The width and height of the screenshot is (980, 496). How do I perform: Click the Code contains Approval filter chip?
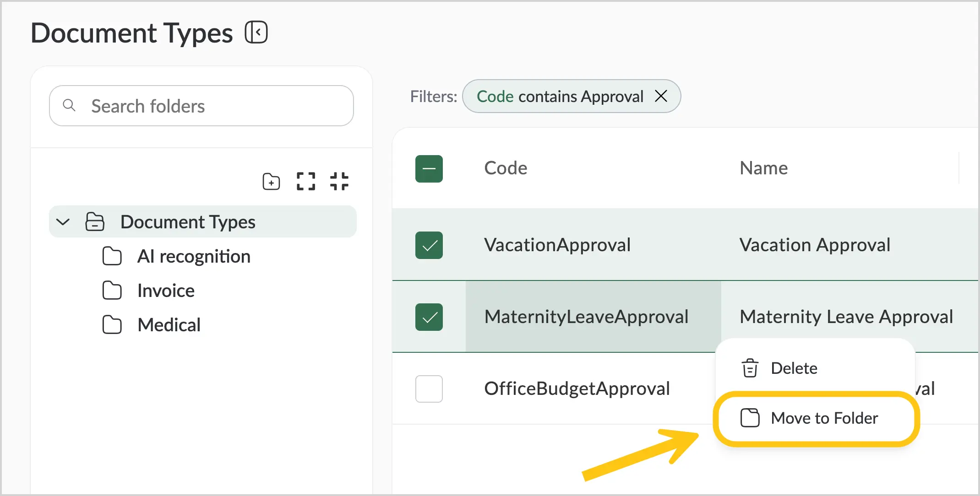pyautogui.click(x=560, y=96)
